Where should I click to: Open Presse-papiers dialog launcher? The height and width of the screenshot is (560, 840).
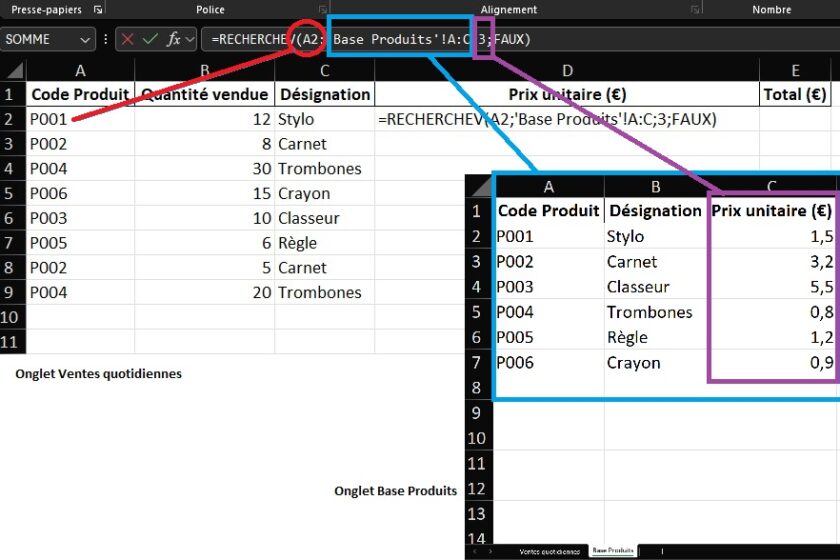tap(97, 9)
